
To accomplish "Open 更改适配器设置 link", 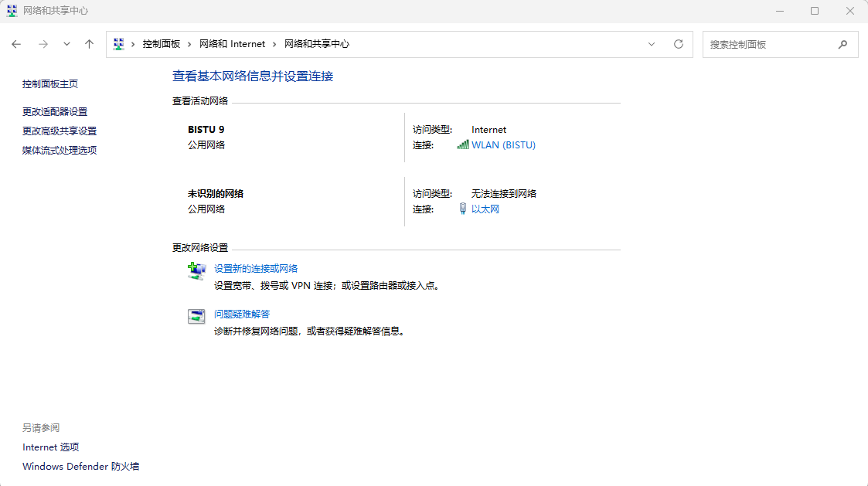I will click(55, 111).
